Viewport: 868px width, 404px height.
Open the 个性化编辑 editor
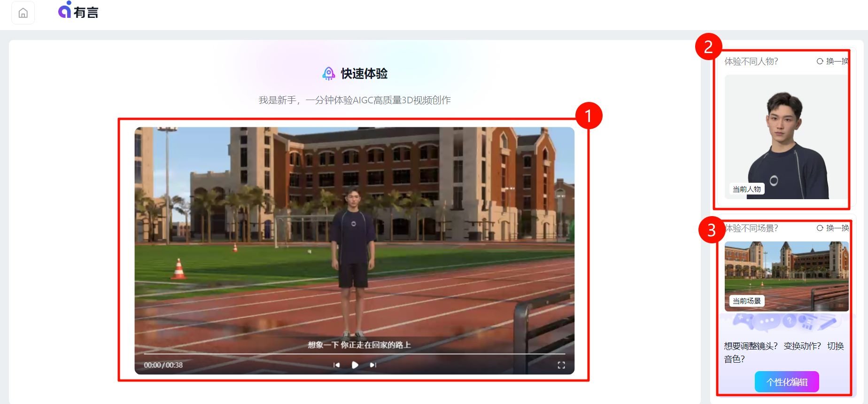787,382
